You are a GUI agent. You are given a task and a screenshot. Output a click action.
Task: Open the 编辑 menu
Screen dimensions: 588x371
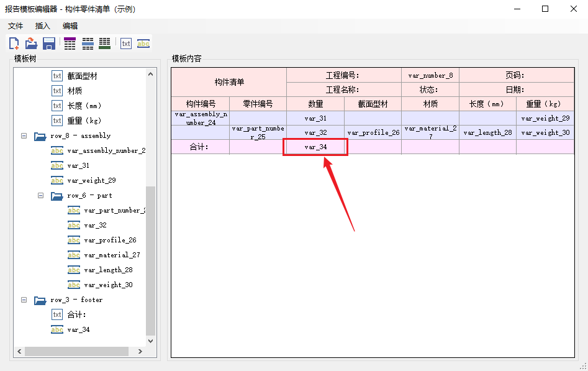tap(70, 26)
